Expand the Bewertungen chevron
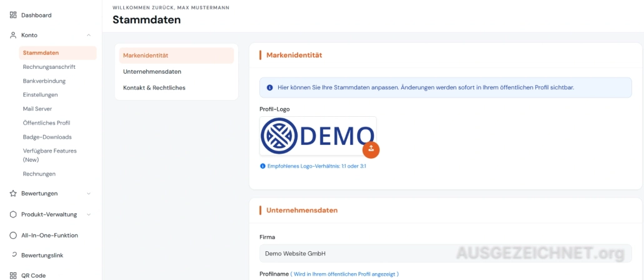644x280 pixels. click(x=89, y=193)
